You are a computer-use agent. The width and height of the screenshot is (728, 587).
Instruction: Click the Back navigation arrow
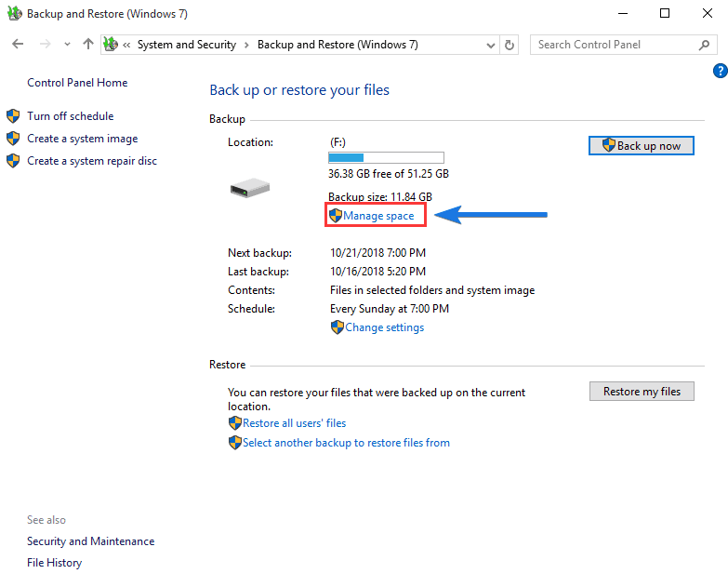(18, 45)
